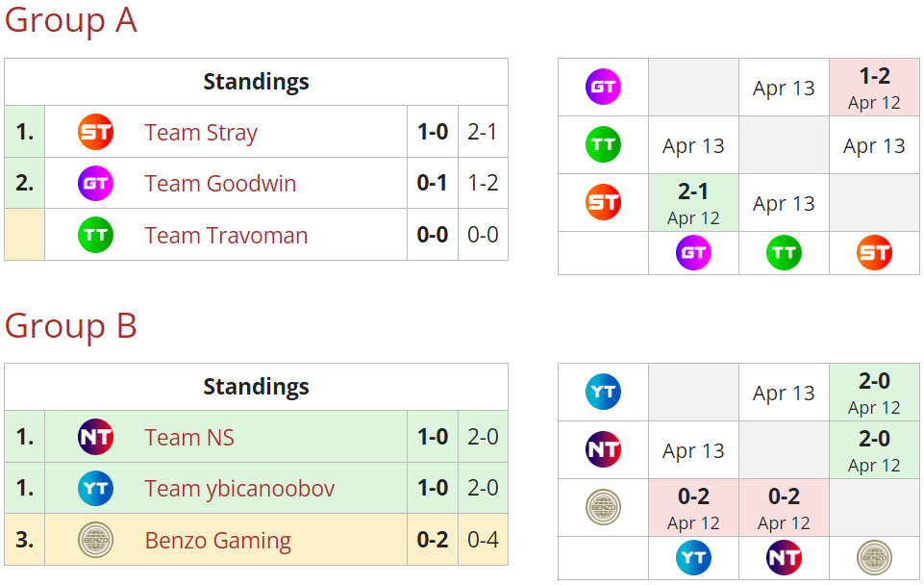This screenshot has width=924, height=585.
Task: Click the Group B heading
Action: pos(70,326)
